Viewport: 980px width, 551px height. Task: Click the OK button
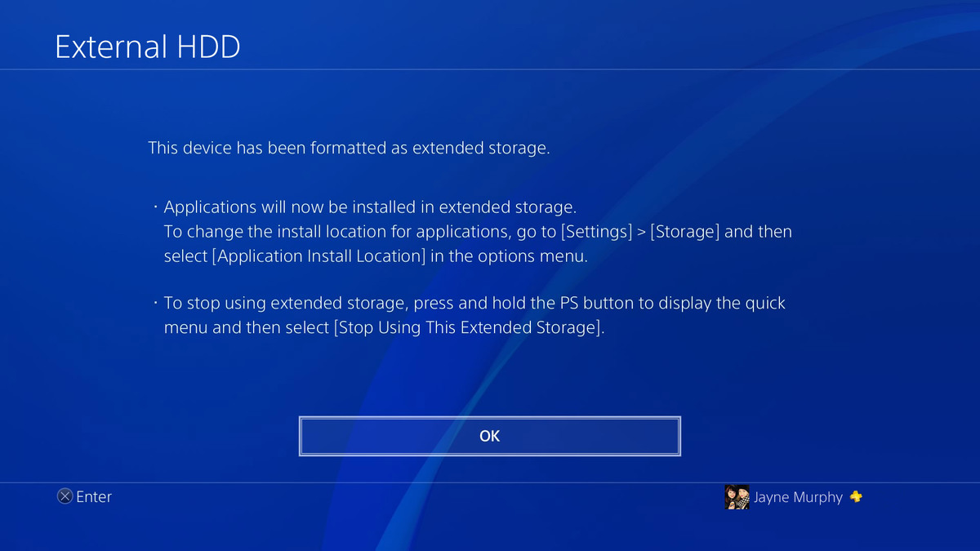point(489,436)
